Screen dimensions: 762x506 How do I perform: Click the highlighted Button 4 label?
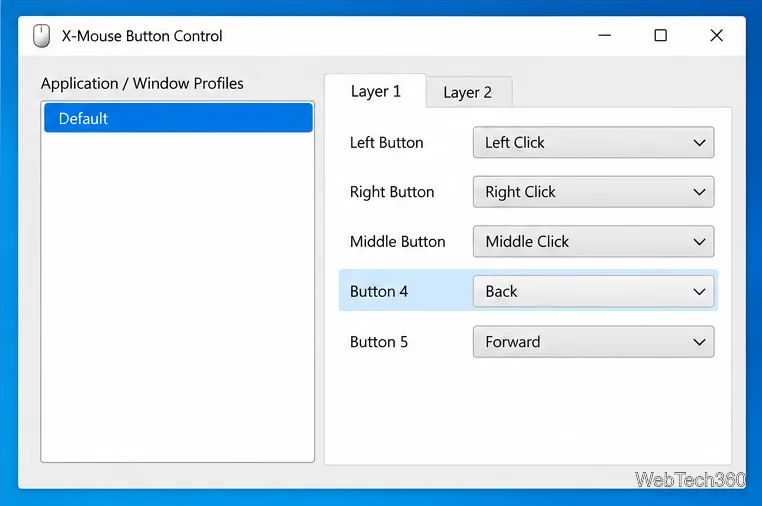(x=379, y=292)
